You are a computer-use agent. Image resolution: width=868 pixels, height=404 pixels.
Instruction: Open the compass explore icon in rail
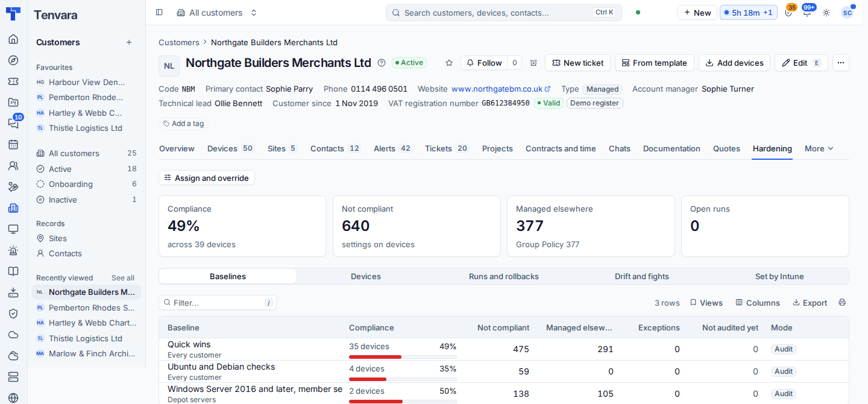coord(13,60)
